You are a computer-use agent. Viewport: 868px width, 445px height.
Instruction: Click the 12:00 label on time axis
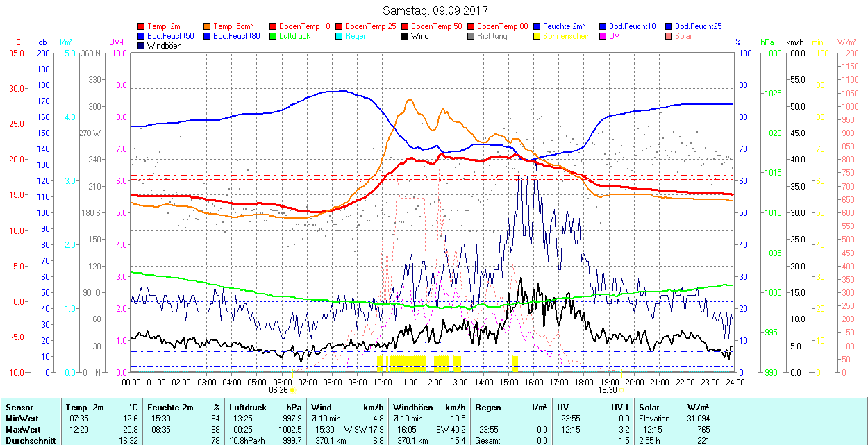coord(433,382)
